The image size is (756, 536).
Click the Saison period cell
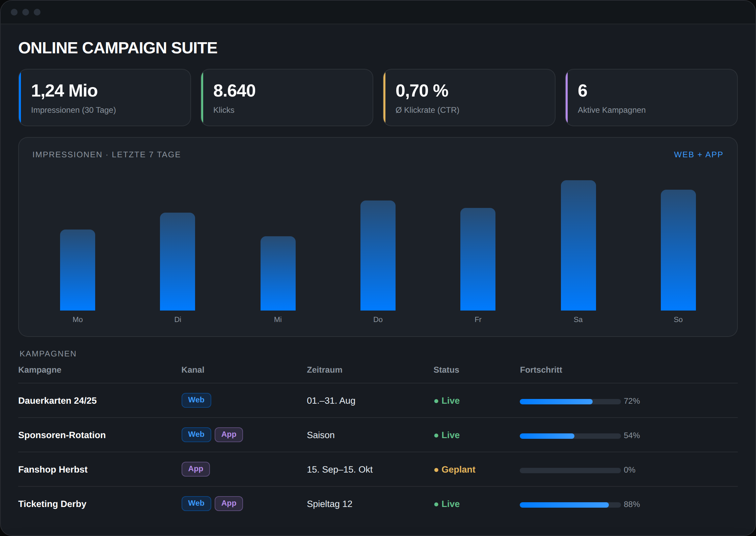[x=321, y=435]
